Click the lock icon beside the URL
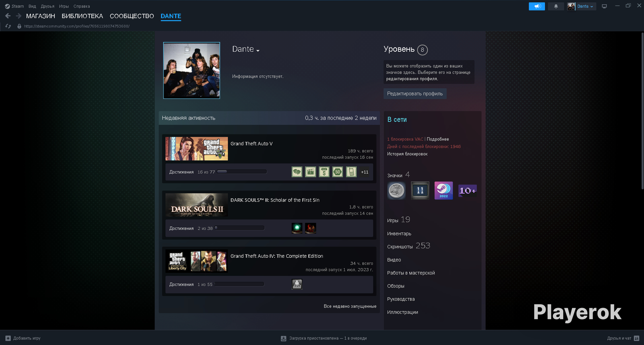Screen dimensions: 644x345 pyautogui.click(x=19, y=26)
